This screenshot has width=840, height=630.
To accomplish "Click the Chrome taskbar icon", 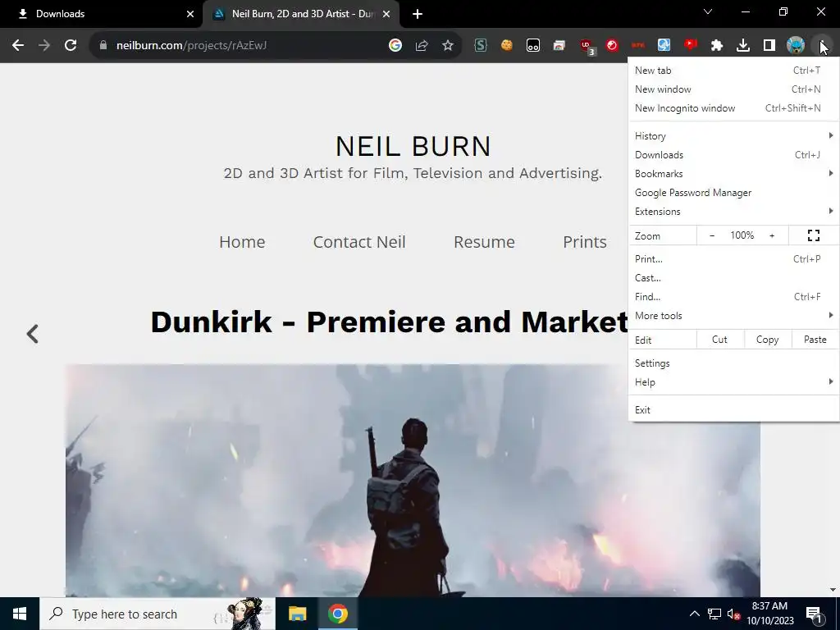I will (338, 614).
